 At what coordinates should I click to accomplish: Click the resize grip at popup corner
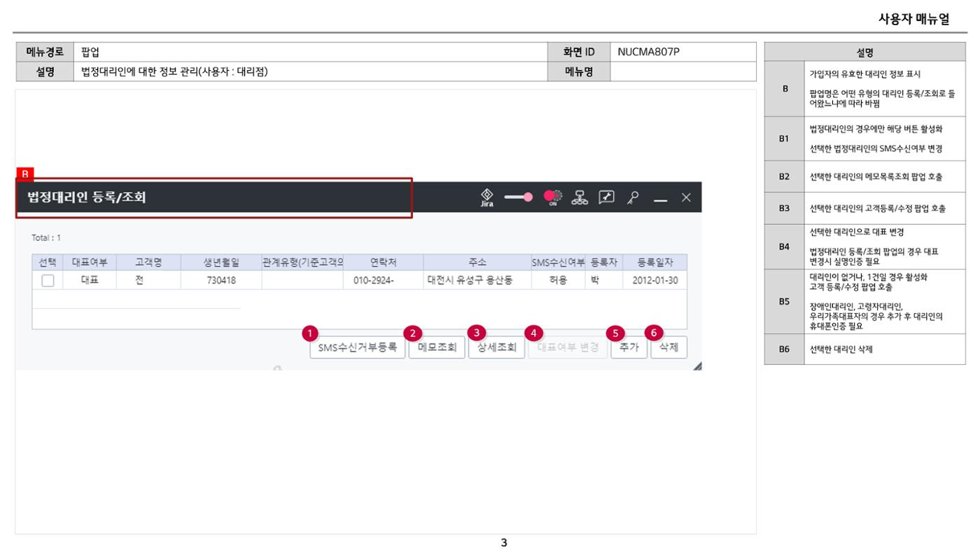[696, 365]
